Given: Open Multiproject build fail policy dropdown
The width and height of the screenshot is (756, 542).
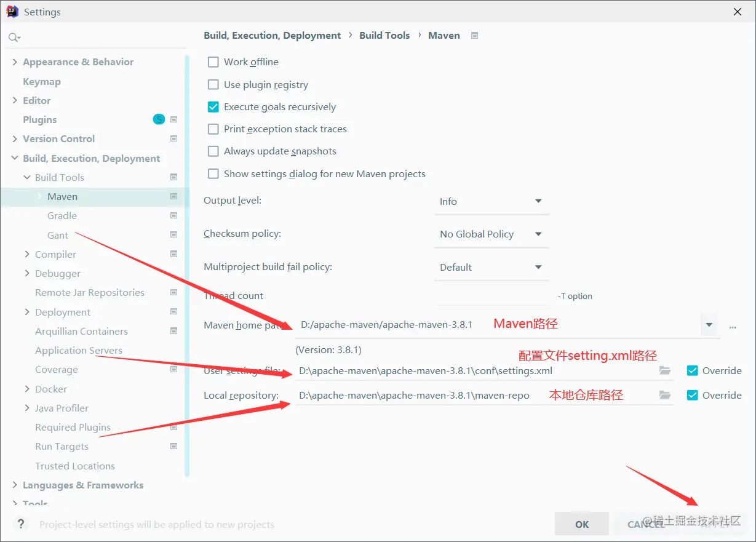Looking at the screenshot, I should (x=491, y=267).
